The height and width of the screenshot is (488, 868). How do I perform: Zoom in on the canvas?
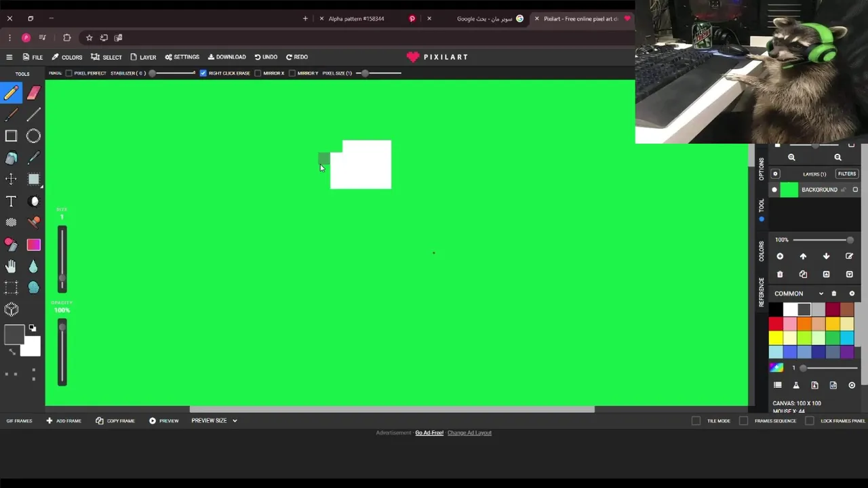coord(791,157)
